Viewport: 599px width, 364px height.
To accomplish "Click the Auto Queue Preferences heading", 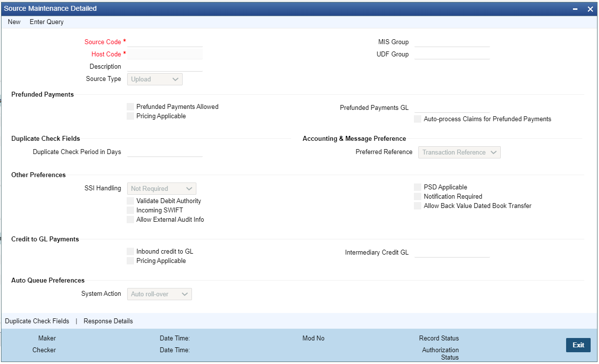I will point(48,280).
